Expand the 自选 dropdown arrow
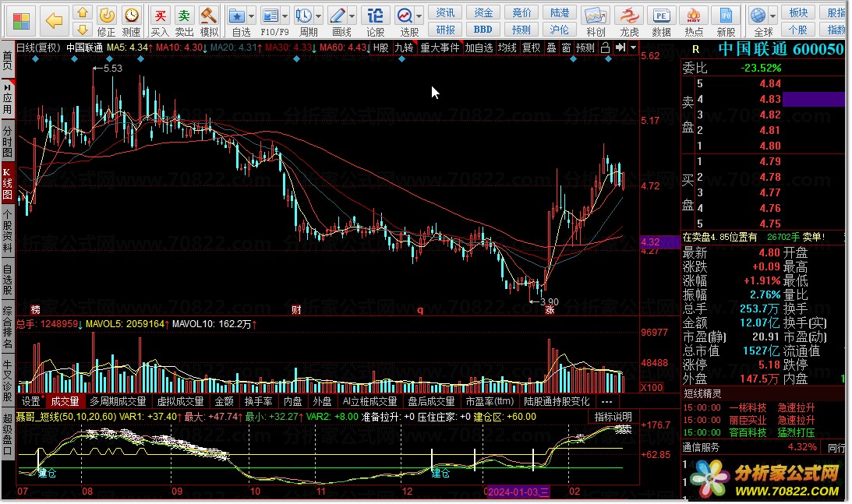 point(251,16)
